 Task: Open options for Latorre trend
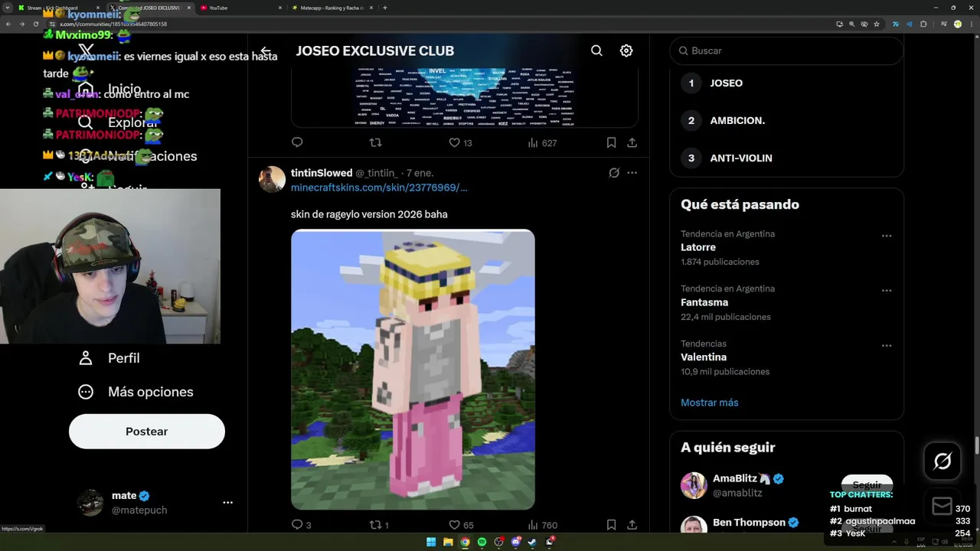click(887, 236)
